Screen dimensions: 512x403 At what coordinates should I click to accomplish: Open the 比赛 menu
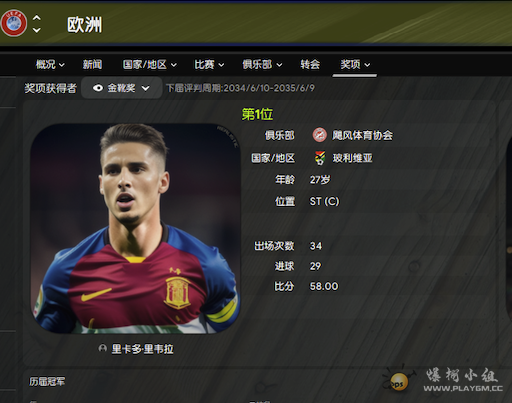click(x=209, y=64)
